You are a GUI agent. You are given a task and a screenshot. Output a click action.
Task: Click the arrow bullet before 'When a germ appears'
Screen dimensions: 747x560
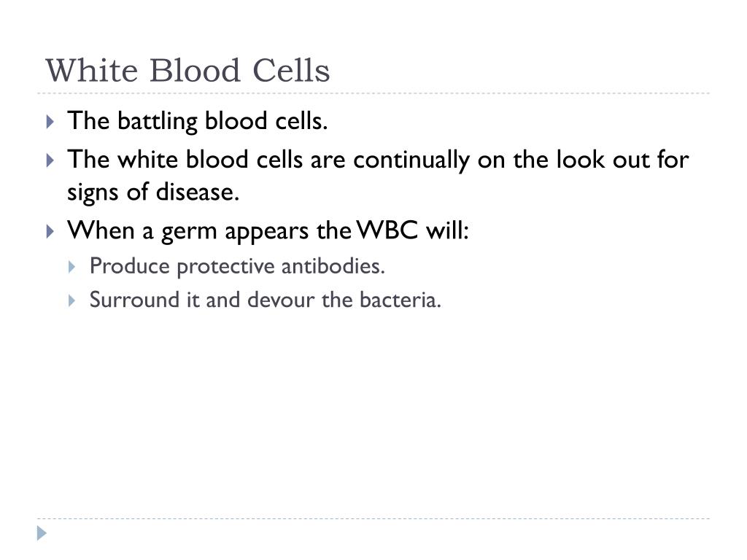50,231
